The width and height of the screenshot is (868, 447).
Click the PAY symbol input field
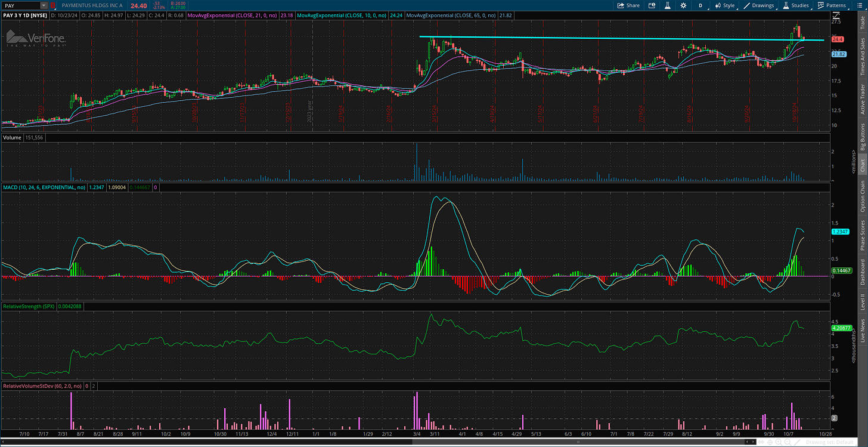tap(20, 6)
